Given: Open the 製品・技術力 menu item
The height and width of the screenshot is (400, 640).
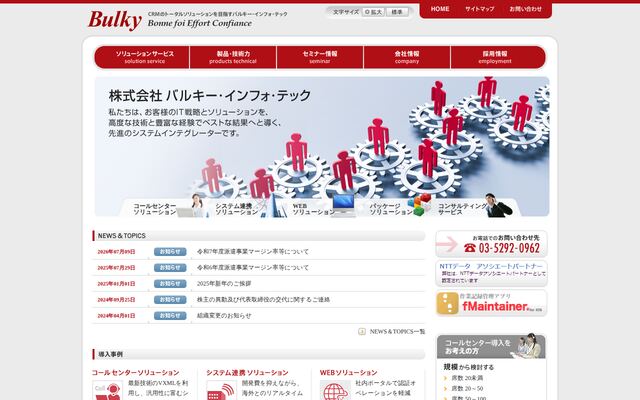Looking at the screenshot, I should (x=233, y=57).
